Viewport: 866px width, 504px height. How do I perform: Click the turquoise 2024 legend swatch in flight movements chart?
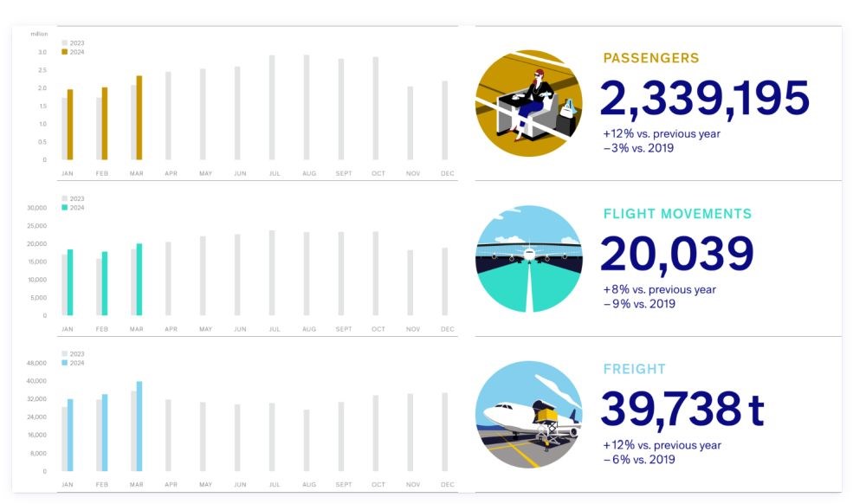click(x=65, y=208)
